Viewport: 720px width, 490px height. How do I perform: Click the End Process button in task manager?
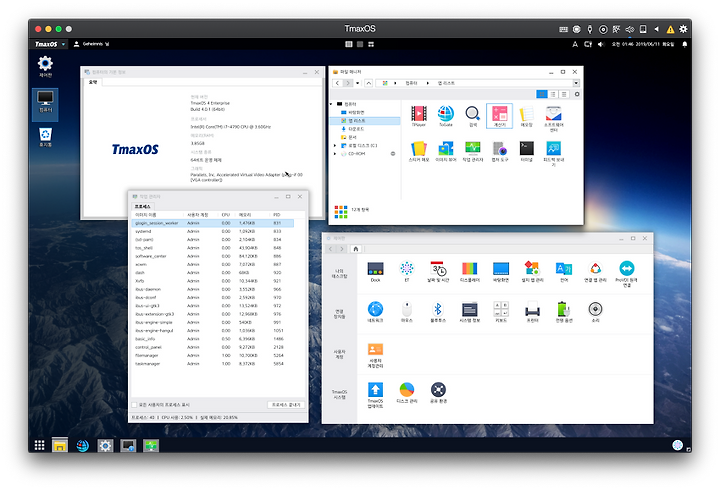[286, 405]
